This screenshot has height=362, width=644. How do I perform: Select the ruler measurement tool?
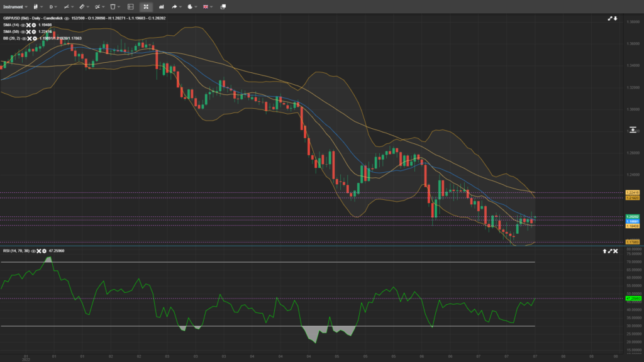tap(82, 6)
